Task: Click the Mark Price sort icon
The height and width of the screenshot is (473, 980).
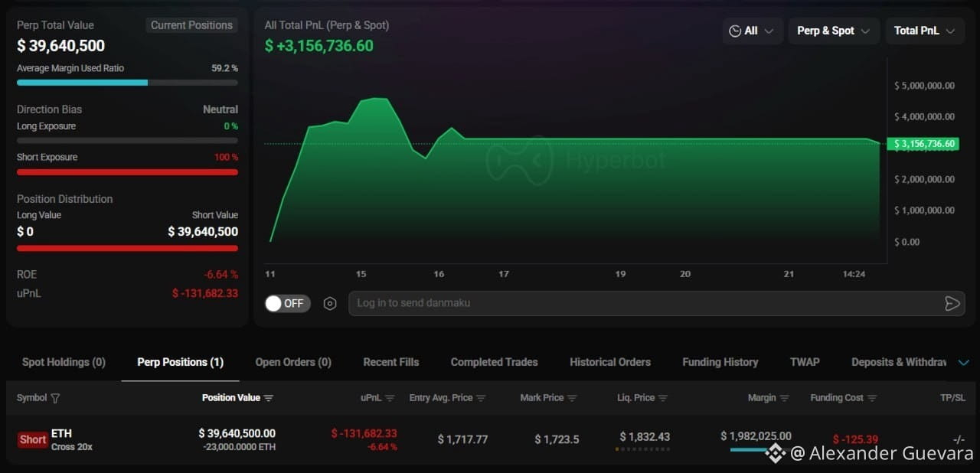Action: (572, 398)
